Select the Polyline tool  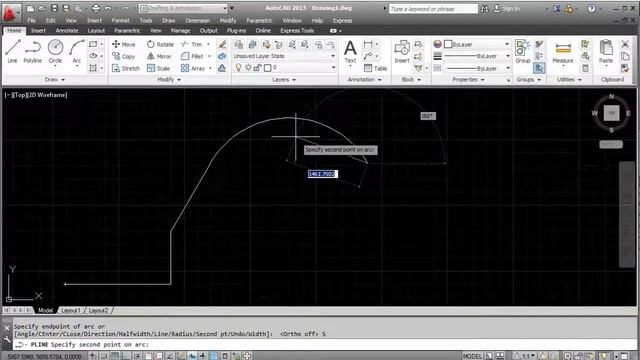[x=33, y=51]
